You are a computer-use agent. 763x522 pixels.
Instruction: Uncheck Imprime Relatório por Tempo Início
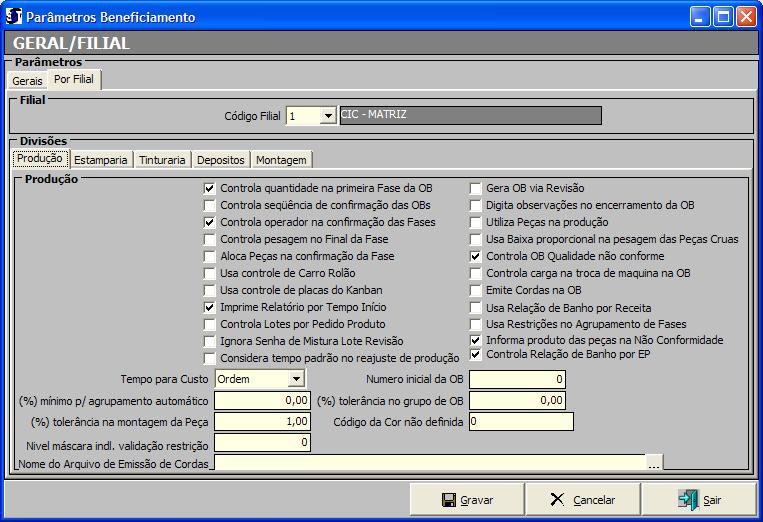click(x=210, y=307)
